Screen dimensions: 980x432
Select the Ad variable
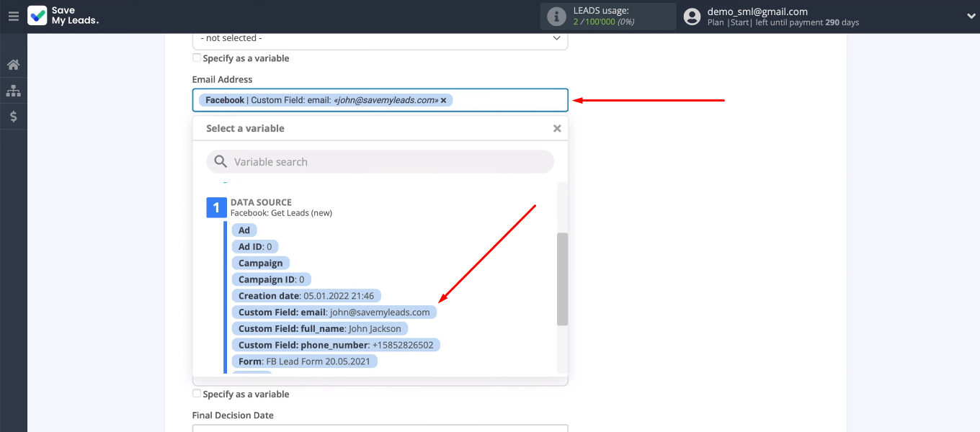coord(244,230)
